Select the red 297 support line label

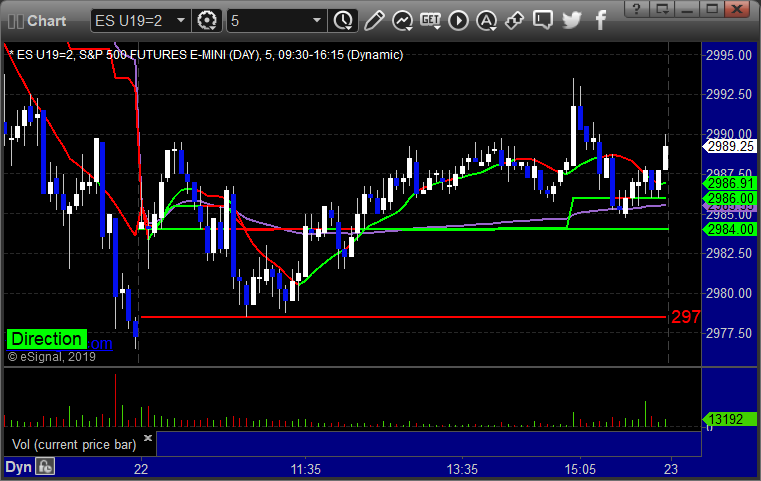[686, 317]
